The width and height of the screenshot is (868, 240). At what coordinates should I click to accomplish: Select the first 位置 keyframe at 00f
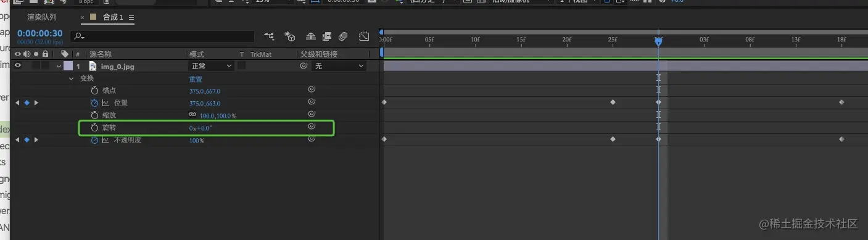coord(384,102)
